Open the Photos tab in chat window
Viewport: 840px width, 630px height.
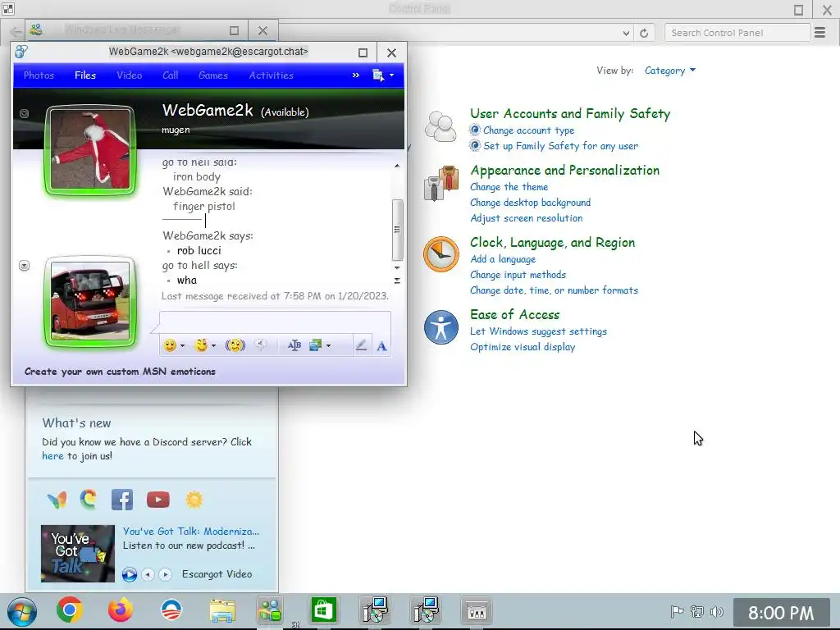[39, 75]
